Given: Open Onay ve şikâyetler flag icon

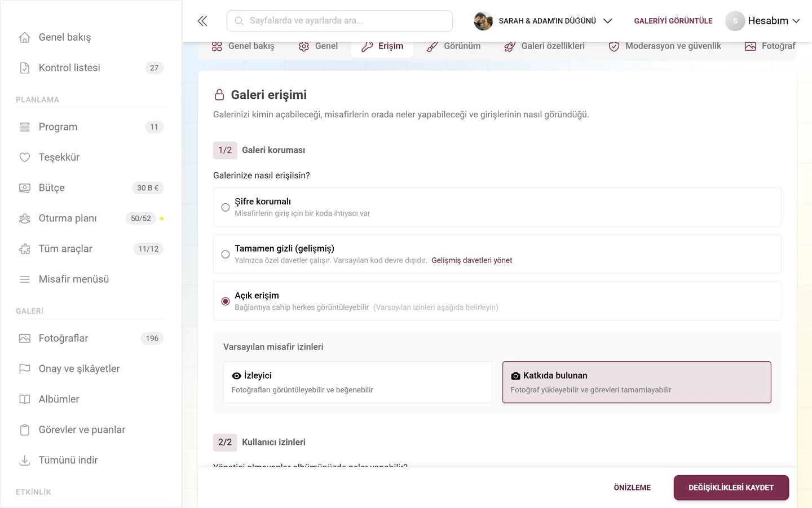Looking at the screenshot, I should click(25, 369).
